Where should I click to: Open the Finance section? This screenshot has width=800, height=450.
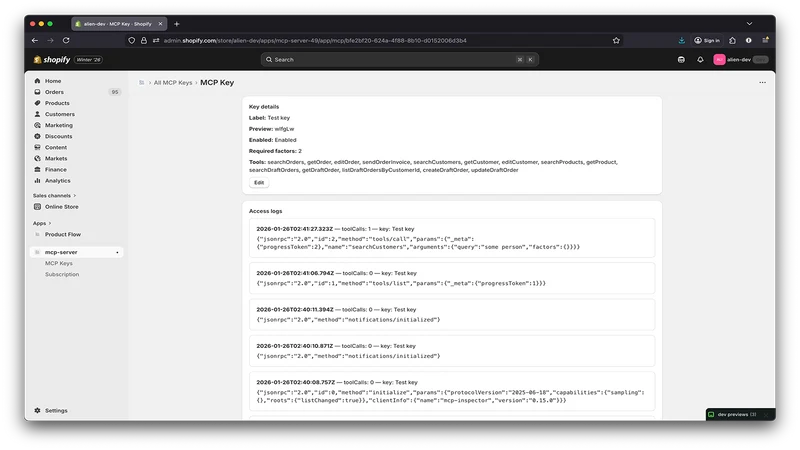(x=55, y=169)
